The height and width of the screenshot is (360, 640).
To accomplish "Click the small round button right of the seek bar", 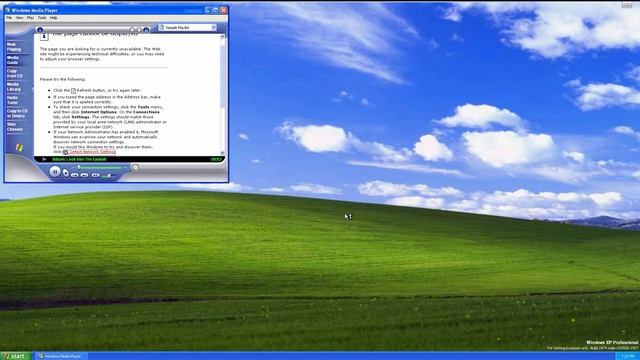I will click(135, 167).
